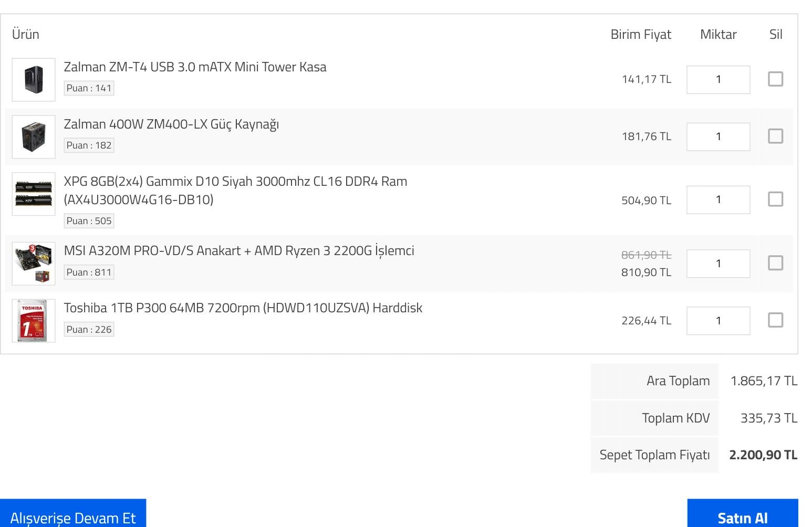Check the Sil box for XPG Gammix D10 RAM

click(x=775, y=199)
